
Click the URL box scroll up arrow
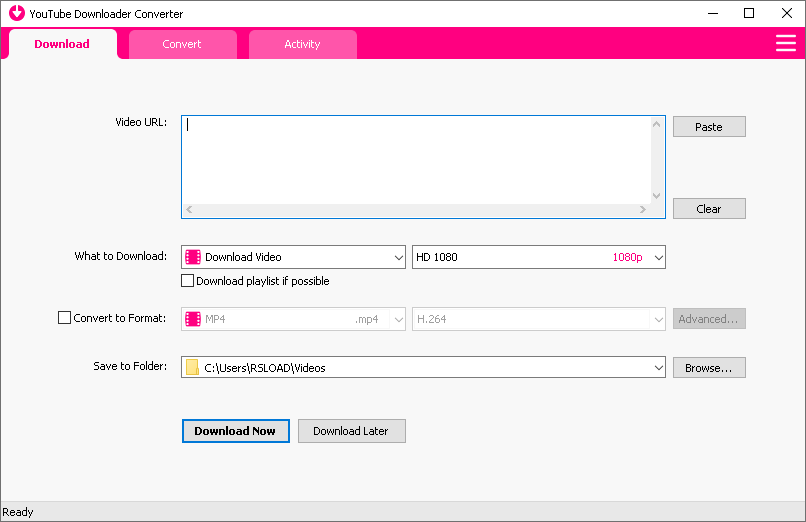click(x=656, y=124)
